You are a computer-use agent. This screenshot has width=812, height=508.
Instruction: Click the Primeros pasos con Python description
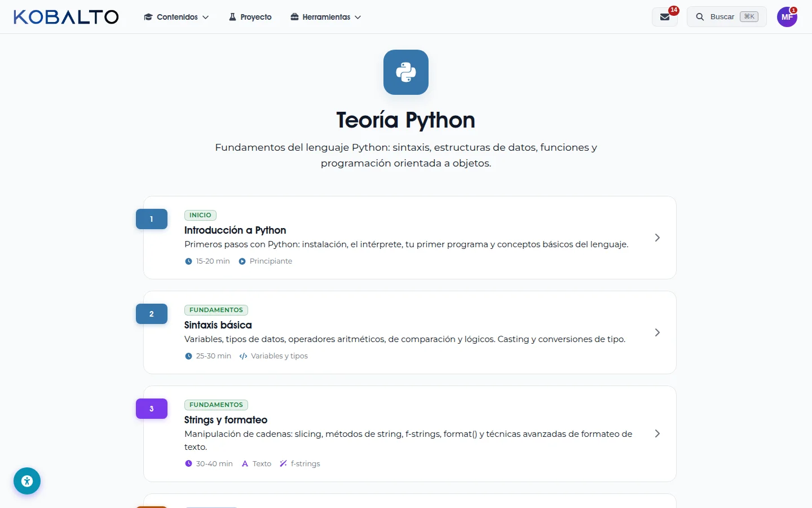click(406, 244)
